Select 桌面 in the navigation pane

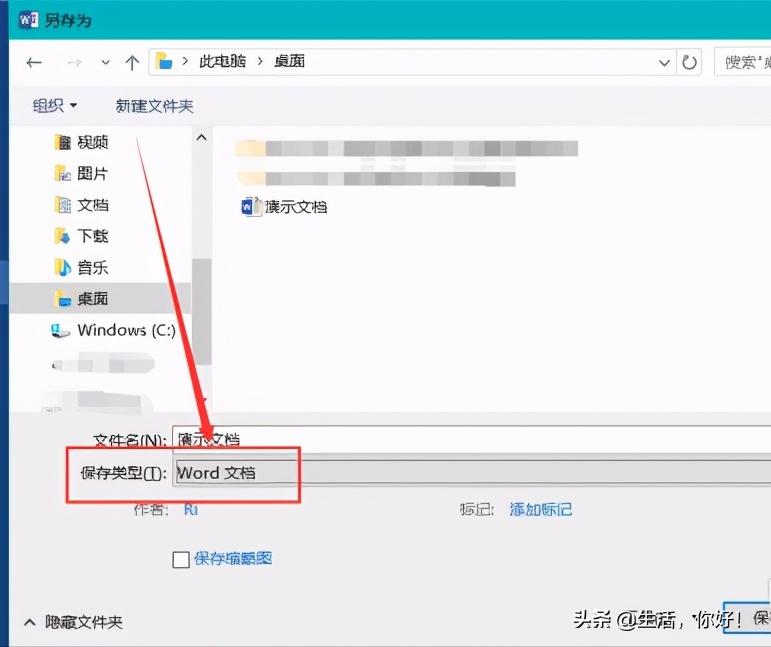[x=100, y=298]
